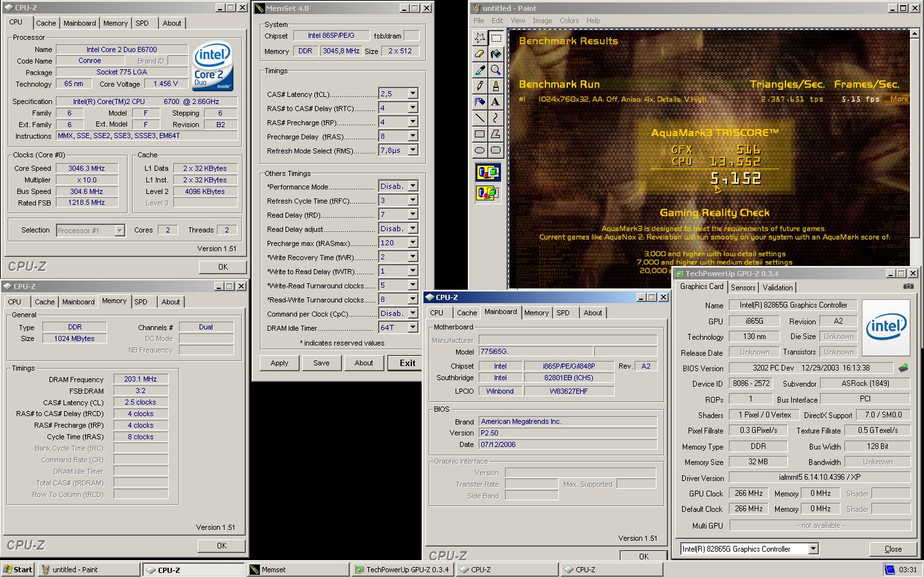Screen dimensions: 924x578
Task: Click the GPU-Z camera screenshot icon
Action: click(x=909, y=286)
